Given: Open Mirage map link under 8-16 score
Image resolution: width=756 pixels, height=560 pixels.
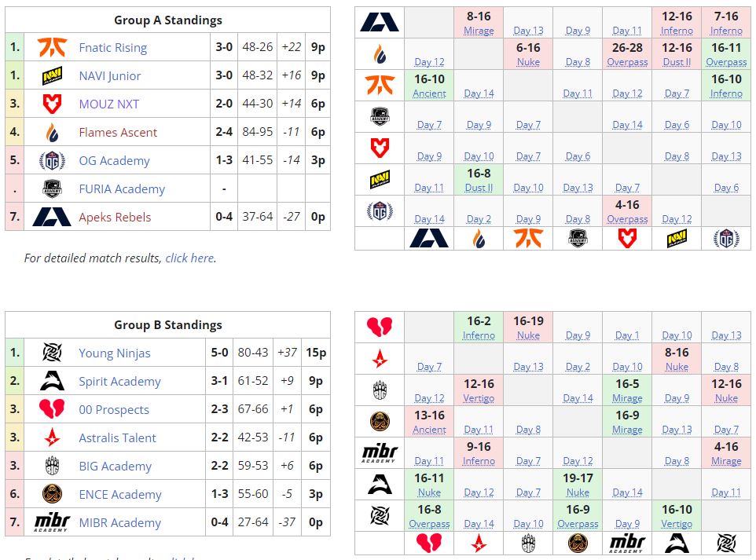Looking at the screenshot, I should (x=479, y=31).
